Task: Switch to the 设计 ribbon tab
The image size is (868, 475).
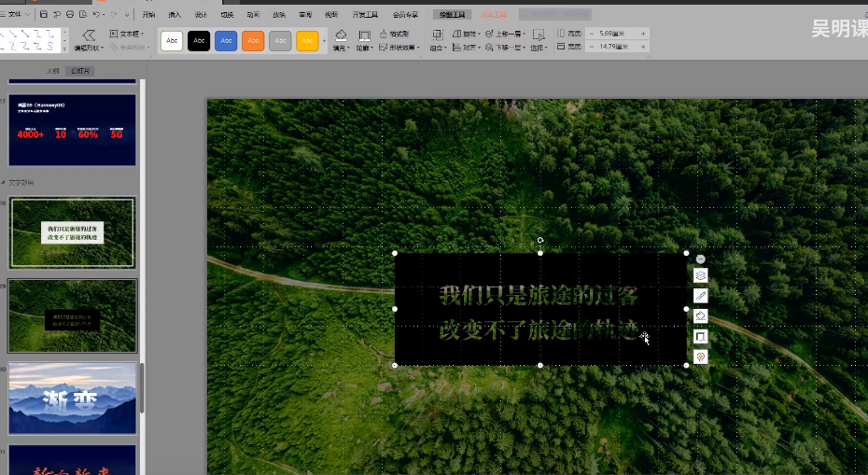Action: click(201, 15)
